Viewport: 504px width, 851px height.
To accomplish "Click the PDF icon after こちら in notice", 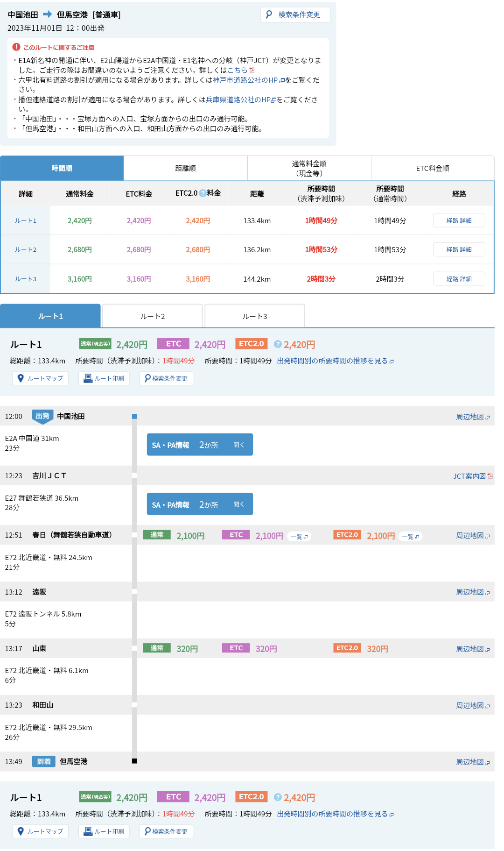I will (252, 70).
